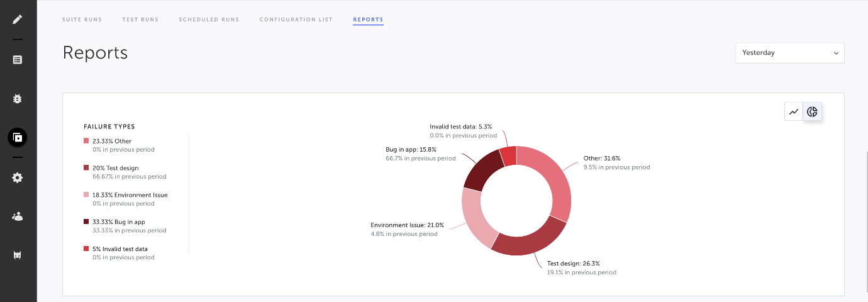Click the Bug in app legend swatch
The width and height of the screenshot is (868, 302).
click(86, 222)
